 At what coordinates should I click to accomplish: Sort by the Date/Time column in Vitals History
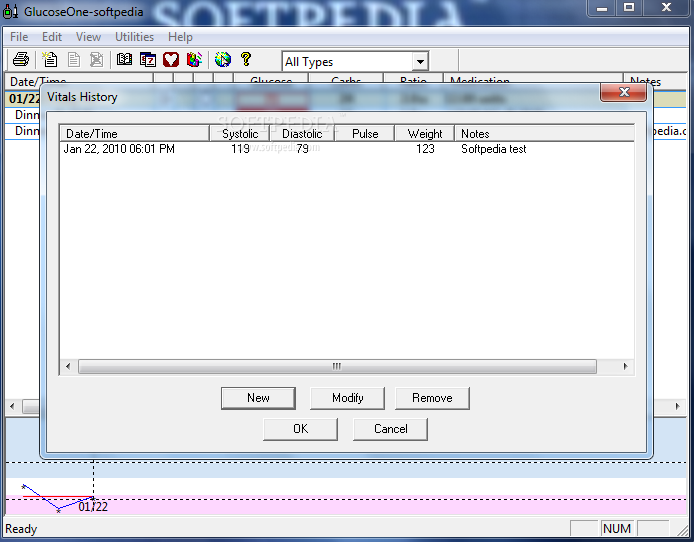coord(135,134)
